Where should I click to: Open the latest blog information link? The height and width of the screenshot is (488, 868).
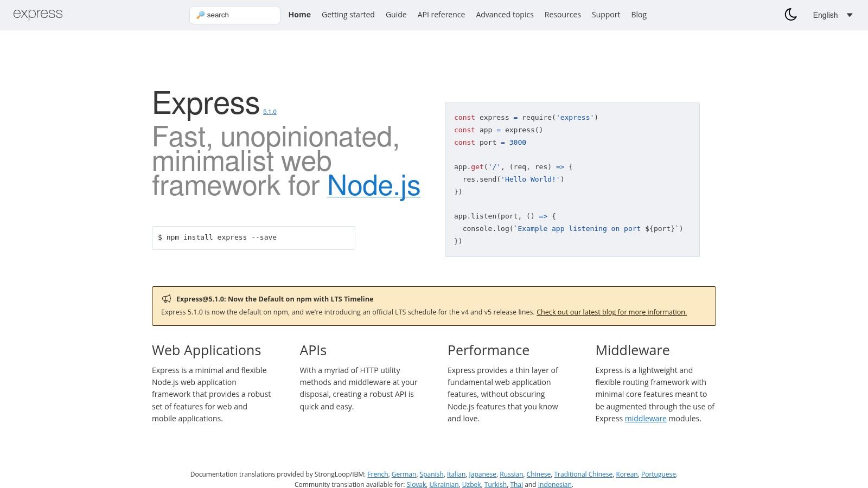[x=611, y=312]
